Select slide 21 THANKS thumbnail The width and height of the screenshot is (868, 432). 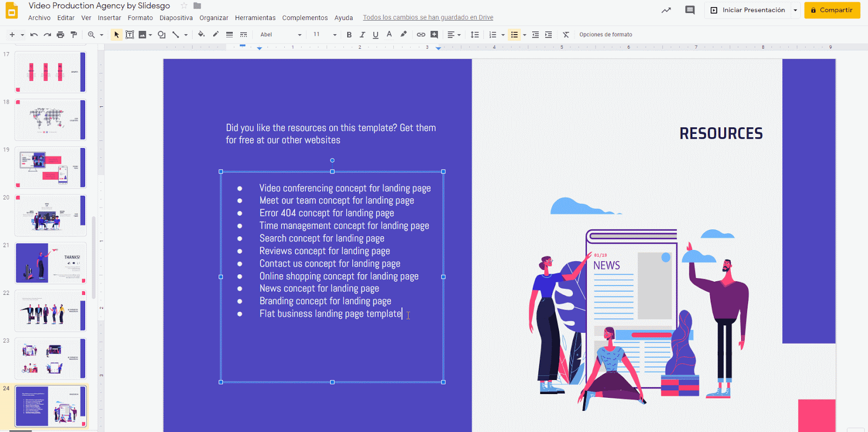(50, 263)
